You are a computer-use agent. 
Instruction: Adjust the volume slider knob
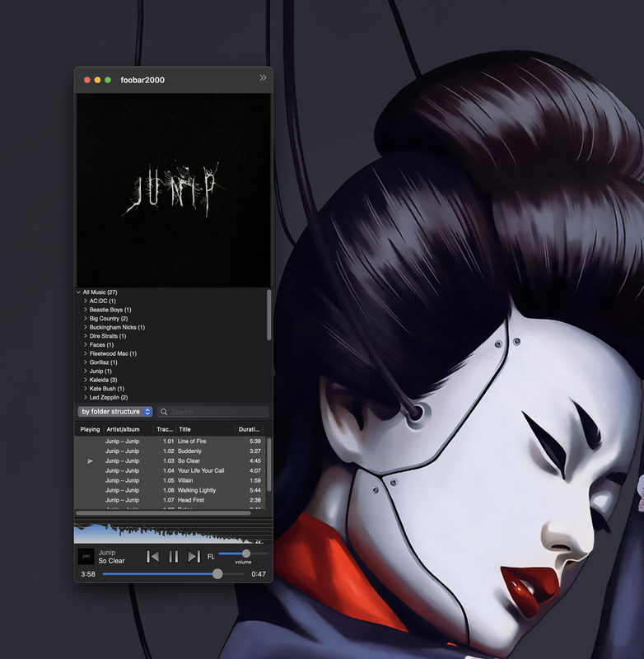246,554
